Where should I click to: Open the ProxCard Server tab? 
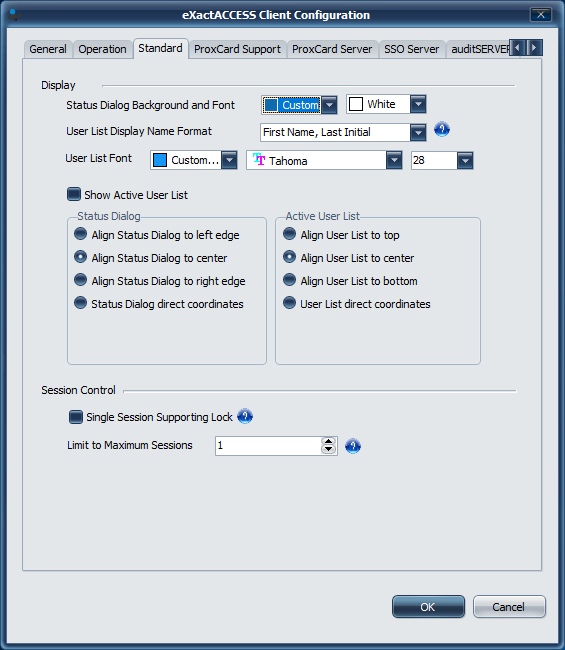pos(332,49)
